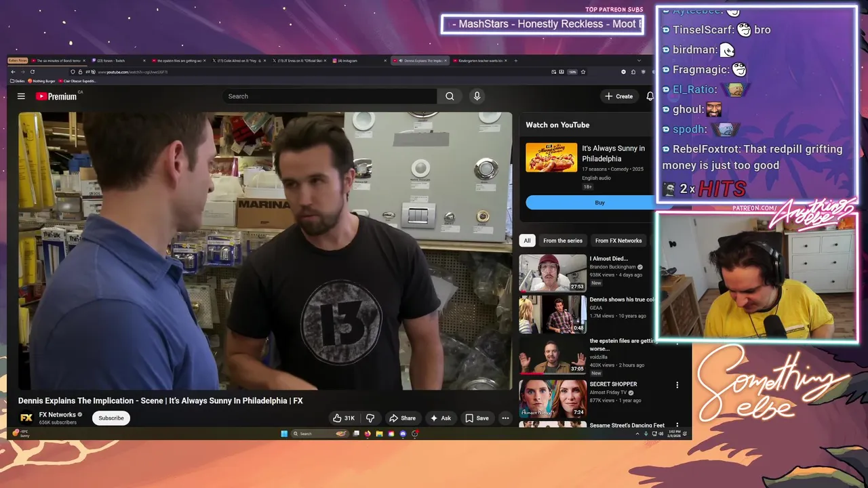
Task: Click the main video player frame
Action: point(265,251)
